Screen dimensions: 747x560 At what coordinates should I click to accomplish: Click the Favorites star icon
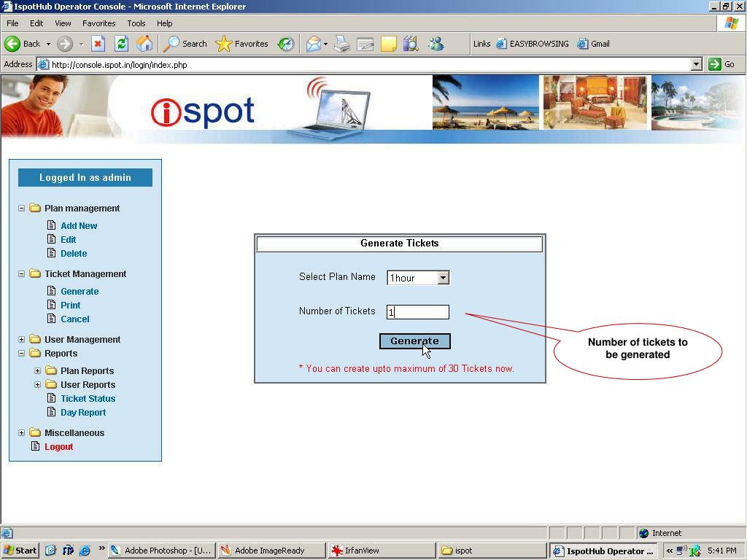click(x=225, y=44)
